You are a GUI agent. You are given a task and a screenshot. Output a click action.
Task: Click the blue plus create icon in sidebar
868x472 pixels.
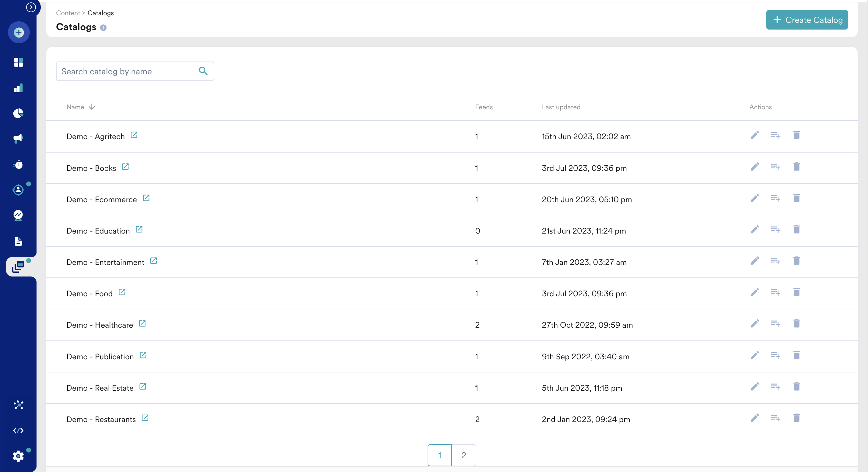coord(19,33)
